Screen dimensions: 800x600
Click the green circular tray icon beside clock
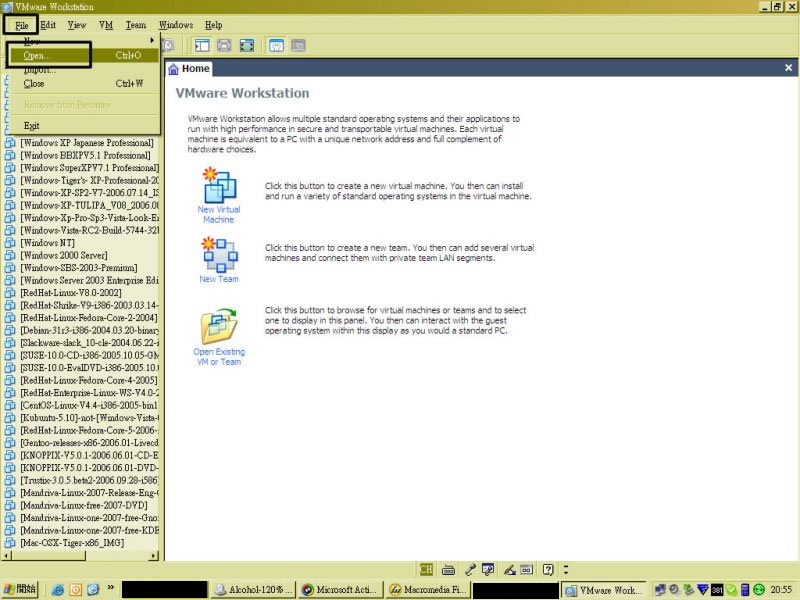click(x=759, y=590)
